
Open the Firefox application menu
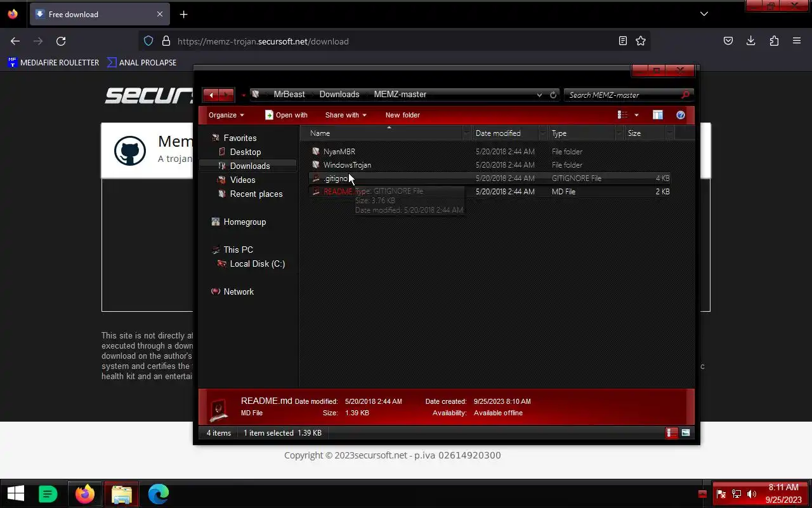[x=797, y=41]
